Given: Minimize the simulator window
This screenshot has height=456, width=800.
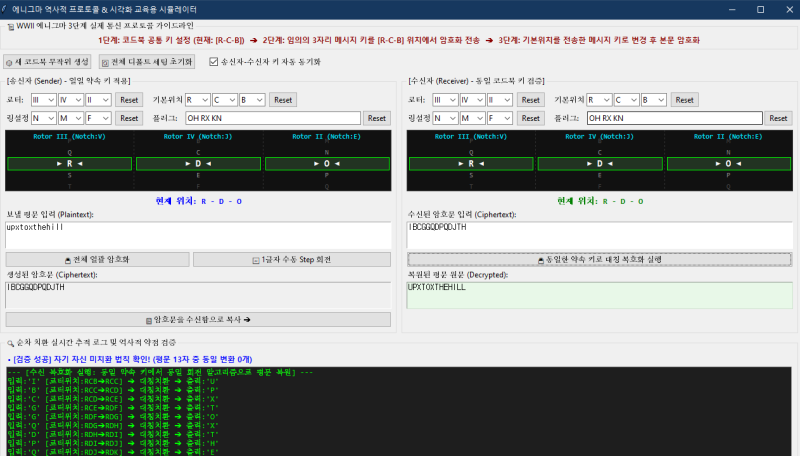Looking at the screenshot, I should click(x=732, y=9).
